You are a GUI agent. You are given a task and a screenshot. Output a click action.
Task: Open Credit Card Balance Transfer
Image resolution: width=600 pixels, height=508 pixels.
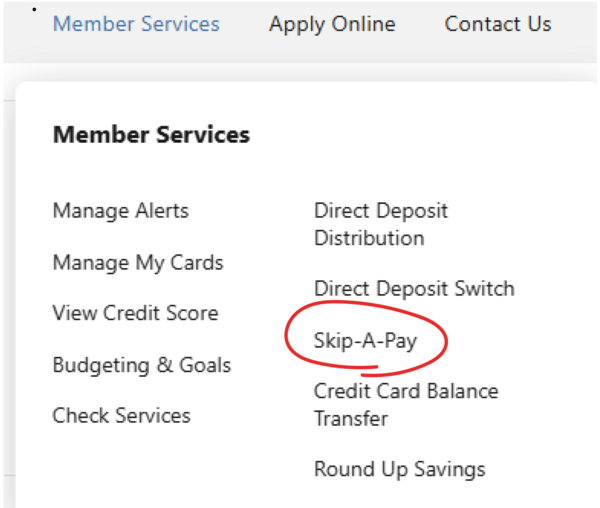(x=406, y=404)
